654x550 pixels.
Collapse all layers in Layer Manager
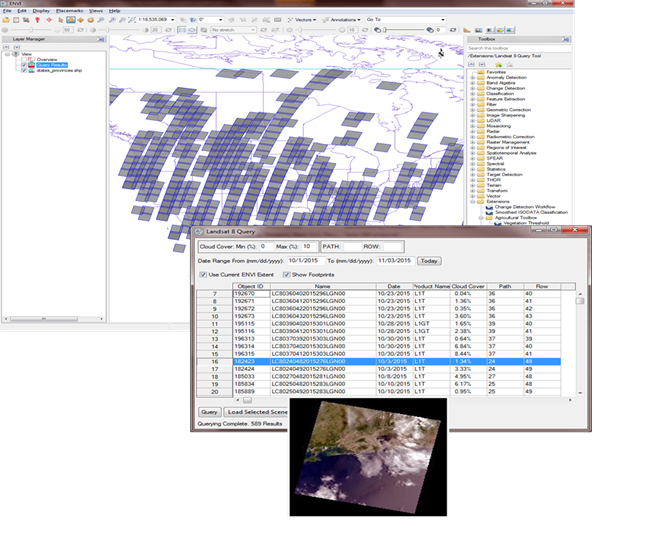click(6, 47)
